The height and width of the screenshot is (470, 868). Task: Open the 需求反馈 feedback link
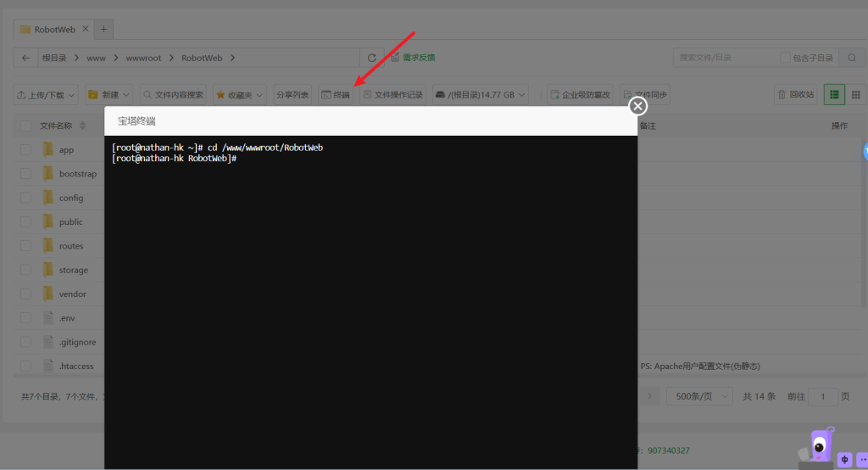[413, 58]
